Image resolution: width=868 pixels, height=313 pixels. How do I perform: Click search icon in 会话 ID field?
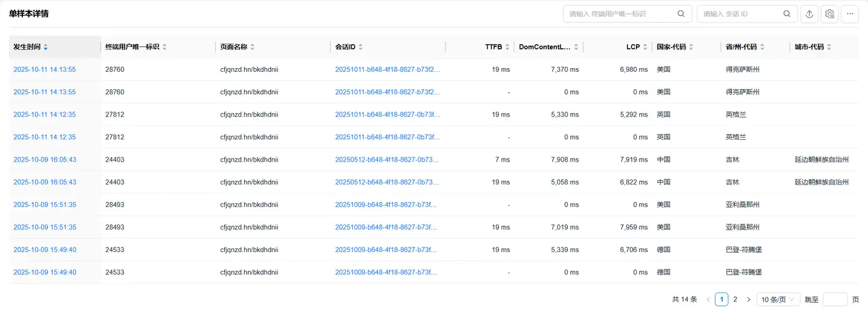point(787,14)
